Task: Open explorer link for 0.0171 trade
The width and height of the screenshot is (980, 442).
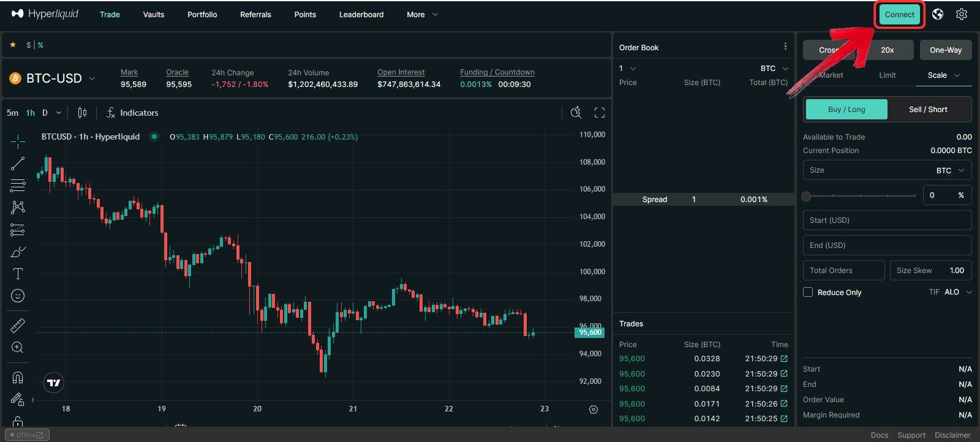Action: [x=784, y=404]
